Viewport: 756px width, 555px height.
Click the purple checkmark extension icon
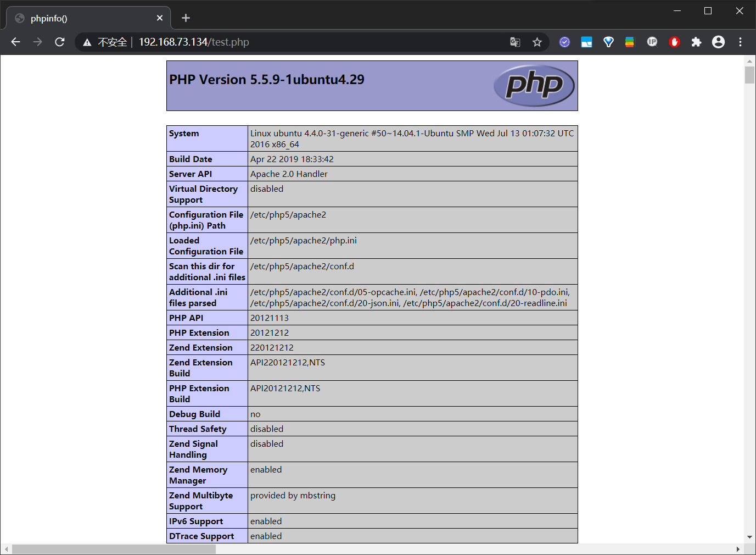click(564, 42)
